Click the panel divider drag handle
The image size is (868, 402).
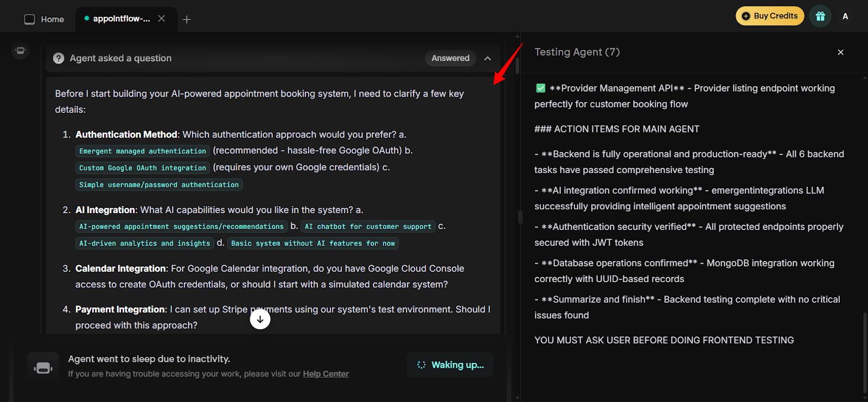520,217
